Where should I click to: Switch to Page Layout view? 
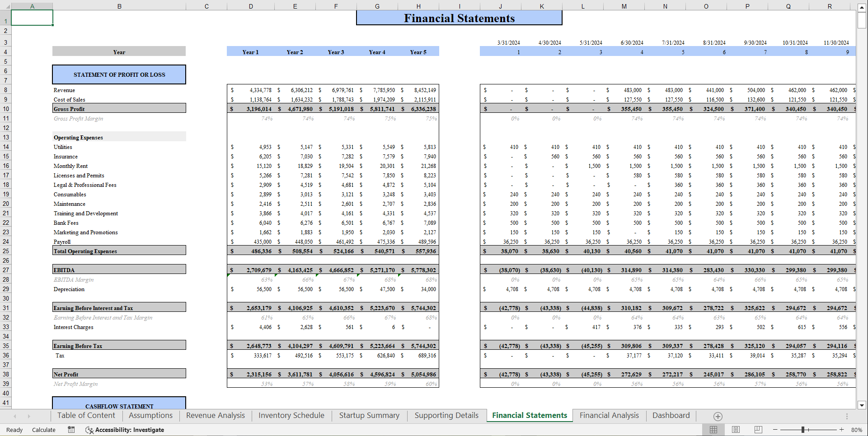tap(735, 429)
